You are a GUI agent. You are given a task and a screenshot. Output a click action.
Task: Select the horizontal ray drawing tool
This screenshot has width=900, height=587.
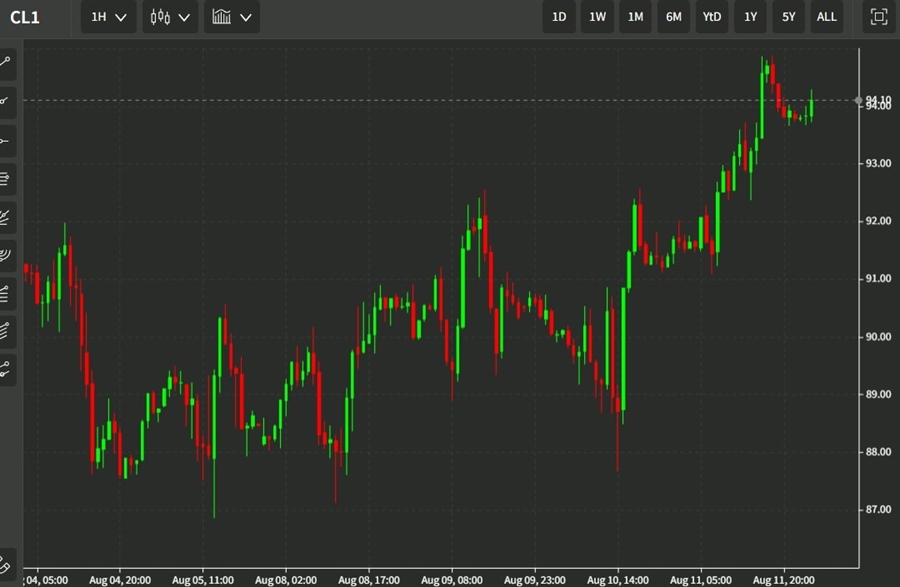[7, 140]
